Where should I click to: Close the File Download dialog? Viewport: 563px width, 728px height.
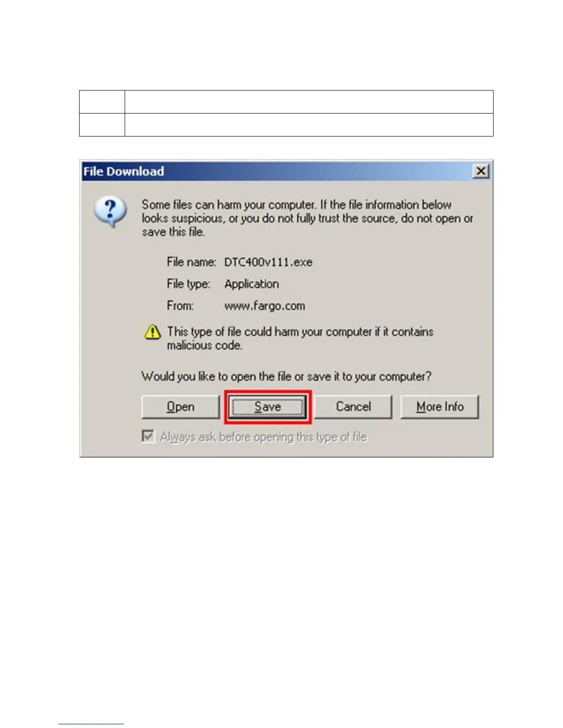pos(481,171)
